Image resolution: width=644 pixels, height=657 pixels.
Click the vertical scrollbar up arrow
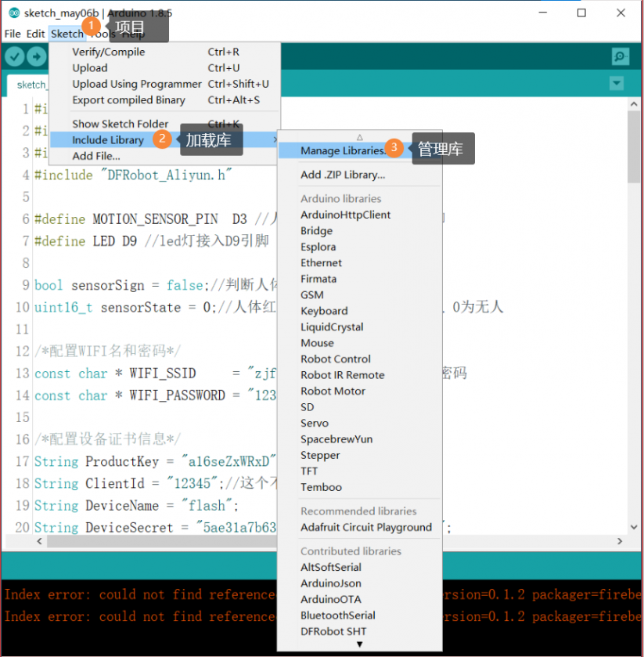click(x=634, y=104)
